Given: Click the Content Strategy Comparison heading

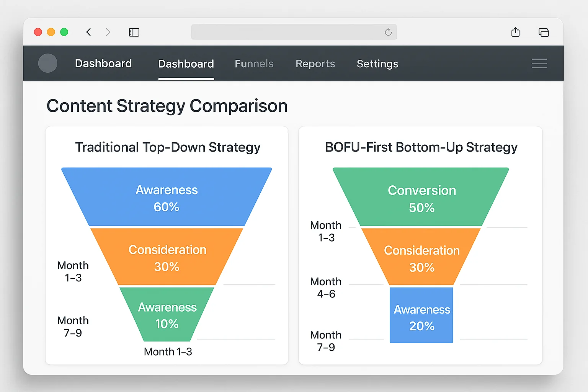Looking at the screenshot, I should (167, 106).
